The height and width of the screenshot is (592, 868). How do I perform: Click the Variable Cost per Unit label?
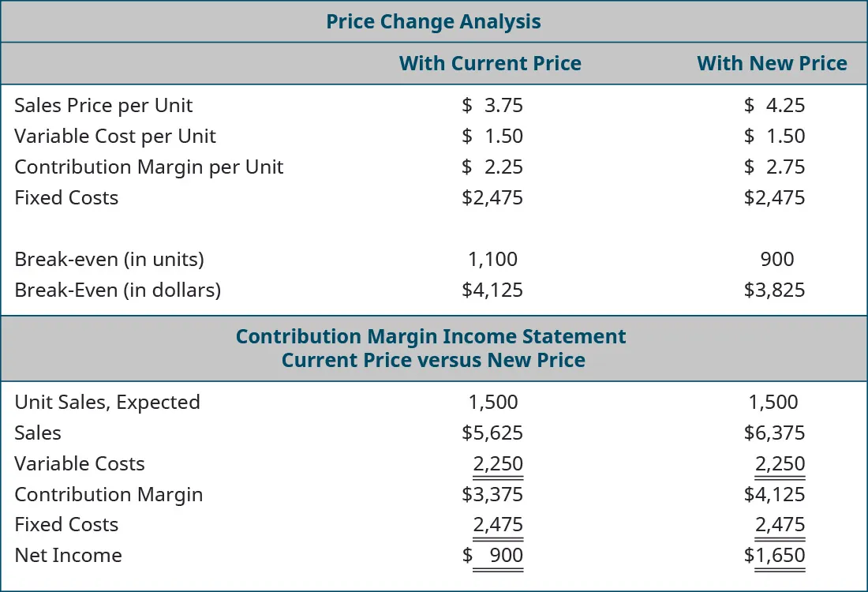tap(115, 137)
